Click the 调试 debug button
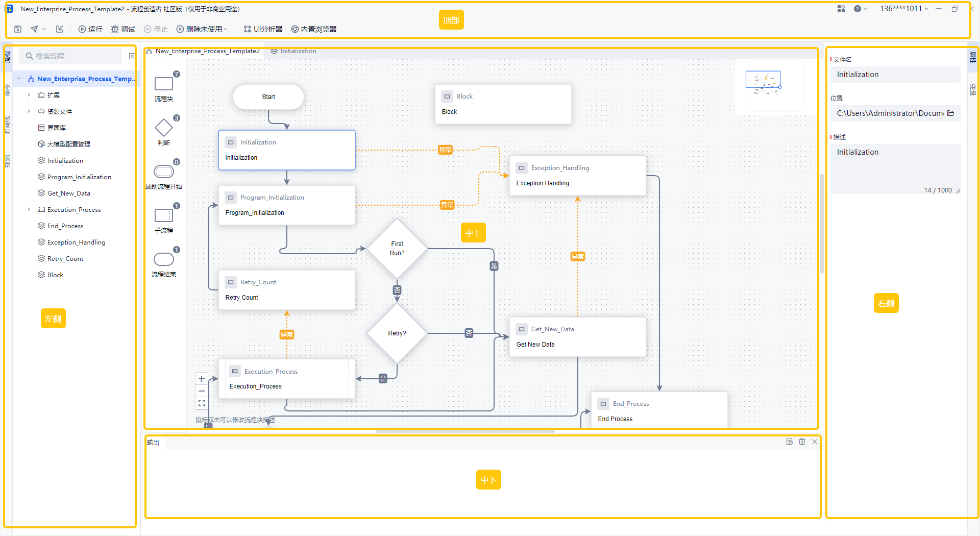The image size is (980, 536). pyautogui.click(x=123, y=29)
